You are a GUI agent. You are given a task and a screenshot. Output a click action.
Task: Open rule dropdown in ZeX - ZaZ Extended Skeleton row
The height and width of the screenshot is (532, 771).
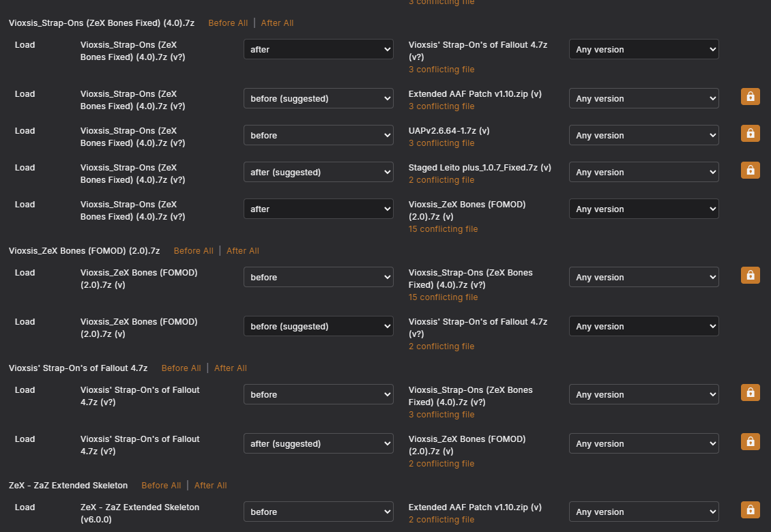319,512
